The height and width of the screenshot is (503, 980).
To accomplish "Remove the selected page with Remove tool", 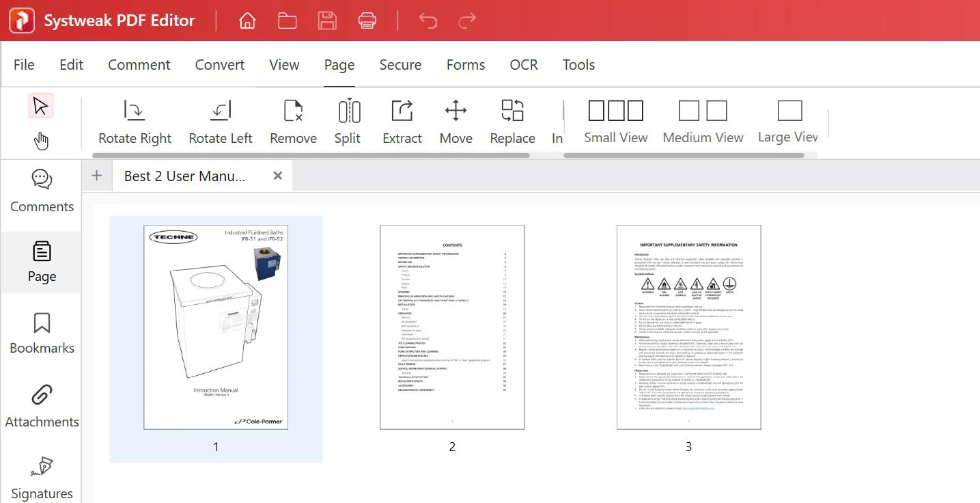I will click(x=293, y=111).
